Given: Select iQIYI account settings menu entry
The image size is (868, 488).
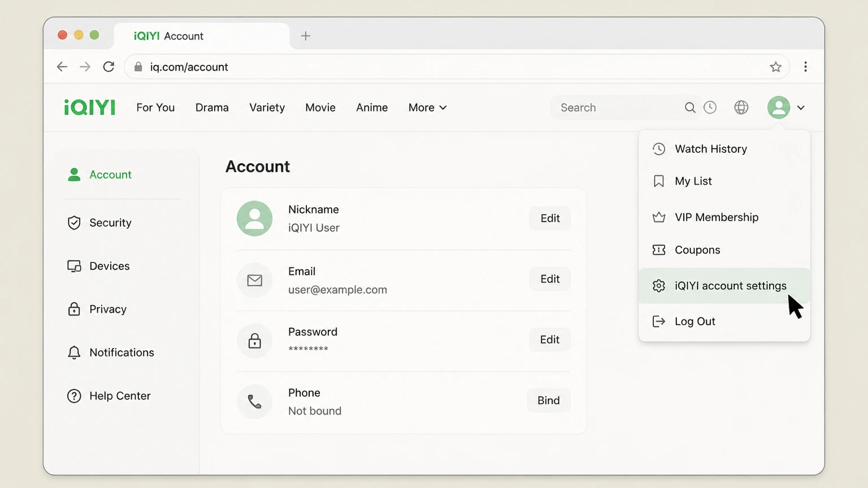Looking at the screenshot, I should coord(724,286).
